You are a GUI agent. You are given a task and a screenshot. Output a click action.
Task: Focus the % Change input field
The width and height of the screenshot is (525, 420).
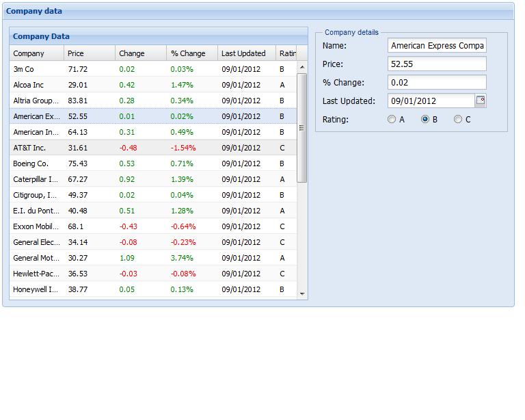(437, 82)
